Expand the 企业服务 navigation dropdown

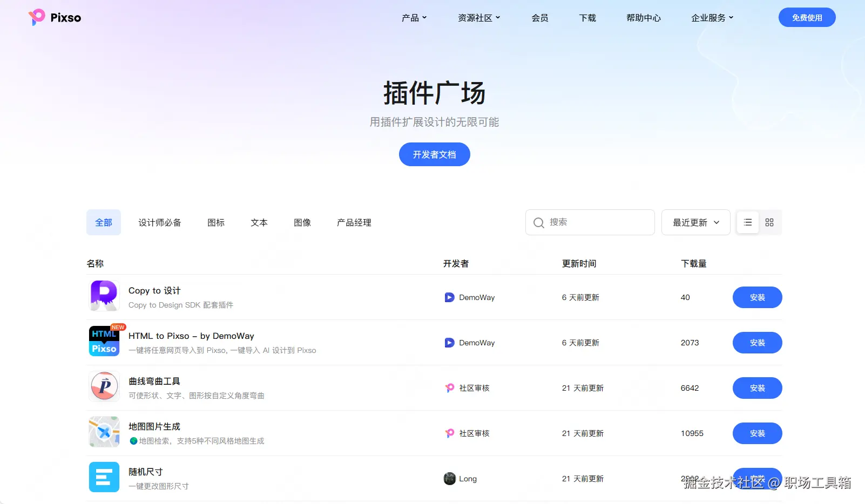[x=712, y=18]
